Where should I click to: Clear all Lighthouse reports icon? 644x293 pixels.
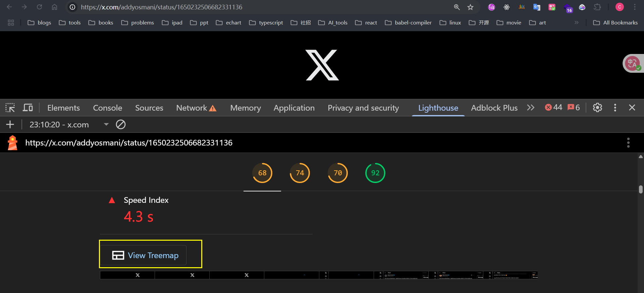(121, 124)
